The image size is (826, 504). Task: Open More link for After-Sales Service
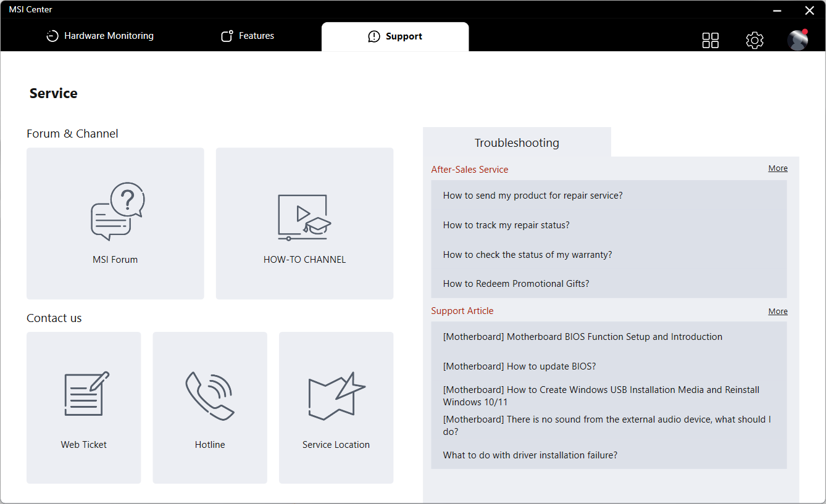click(778, 168)
